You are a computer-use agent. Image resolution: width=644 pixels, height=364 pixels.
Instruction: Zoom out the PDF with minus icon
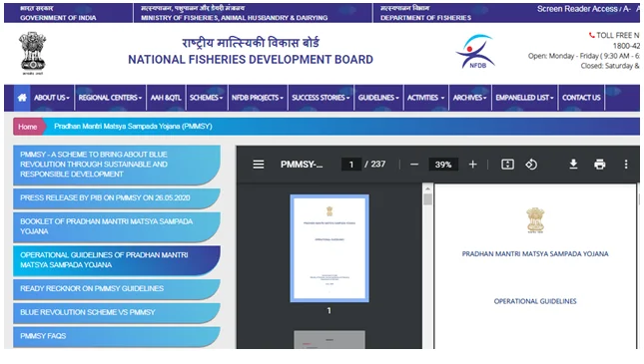[x=414, y=165]
